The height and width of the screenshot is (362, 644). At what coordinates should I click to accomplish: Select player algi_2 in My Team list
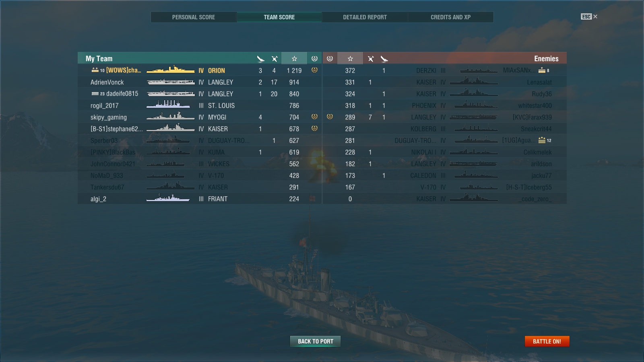click(x=98, y=199)
